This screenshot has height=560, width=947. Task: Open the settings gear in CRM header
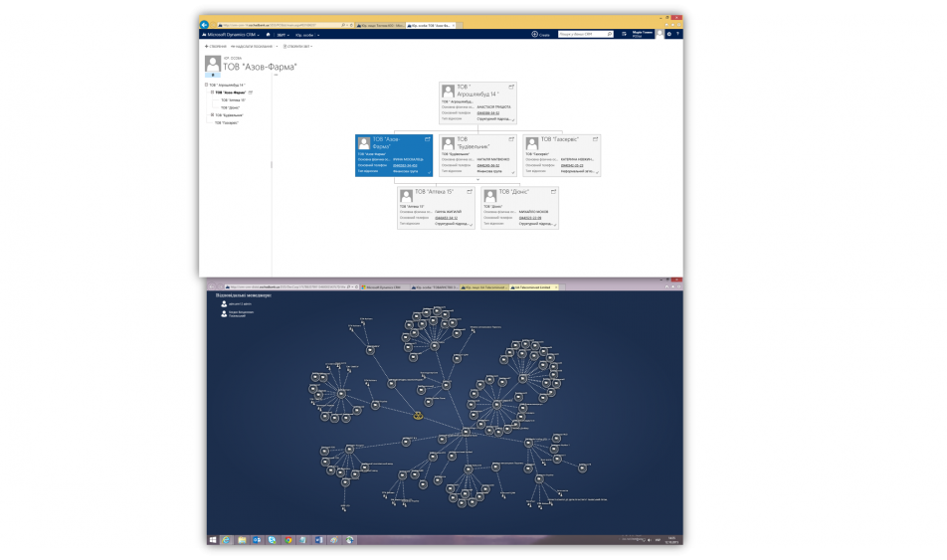point(669,35)
